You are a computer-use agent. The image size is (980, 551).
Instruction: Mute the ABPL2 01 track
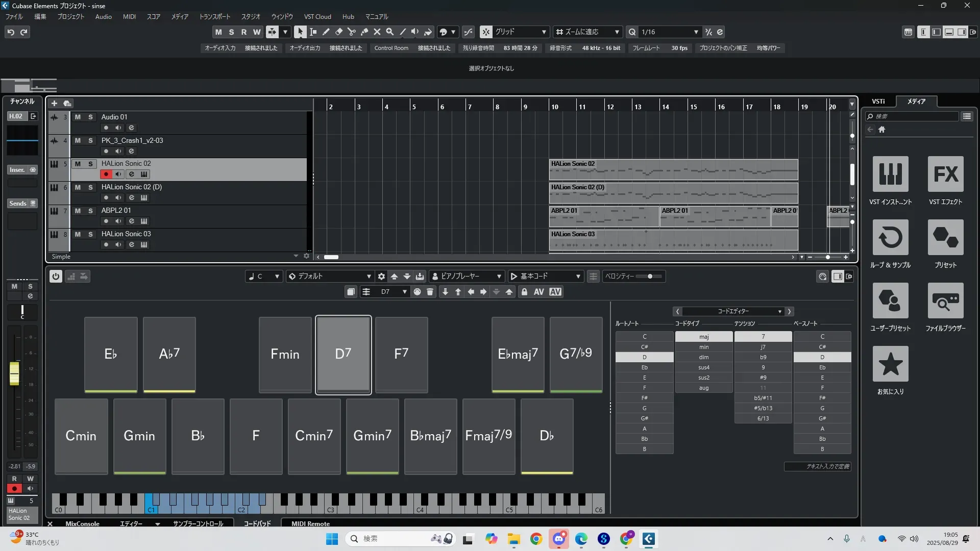tap(78, 211)
